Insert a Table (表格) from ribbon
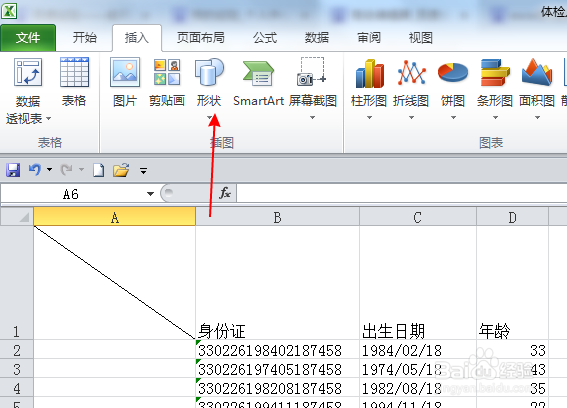567x408 pixels. pos(74,82)
